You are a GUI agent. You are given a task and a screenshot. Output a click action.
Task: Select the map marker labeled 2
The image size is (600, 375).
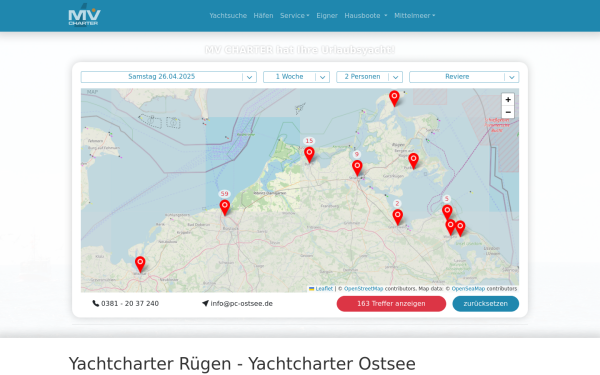398,217
